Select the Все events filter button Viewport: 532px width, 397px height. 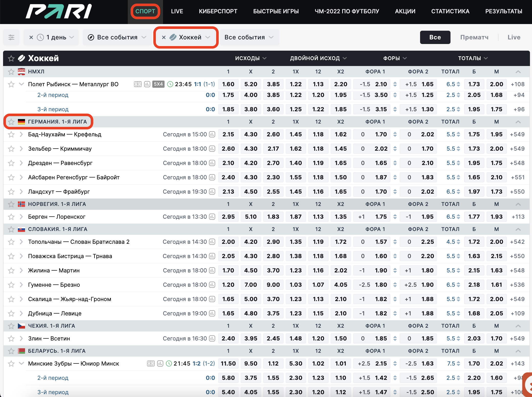(435, 37)
